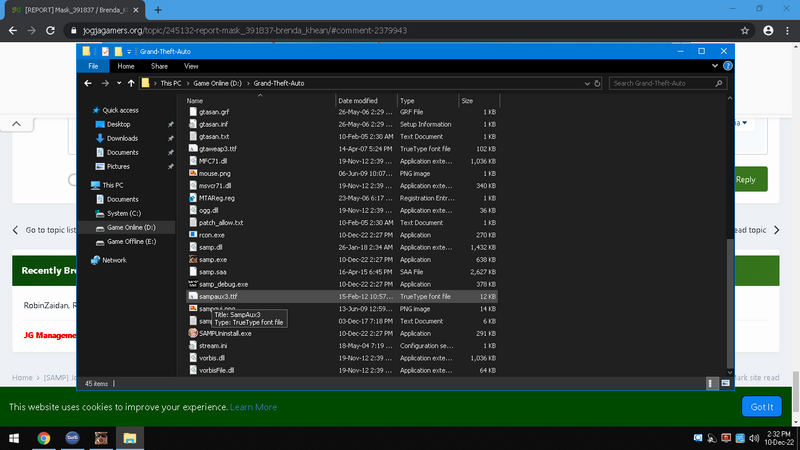This screenshot has width=800, height=450.
Task: Select mouse.png image icon
Action: point(193,173)
